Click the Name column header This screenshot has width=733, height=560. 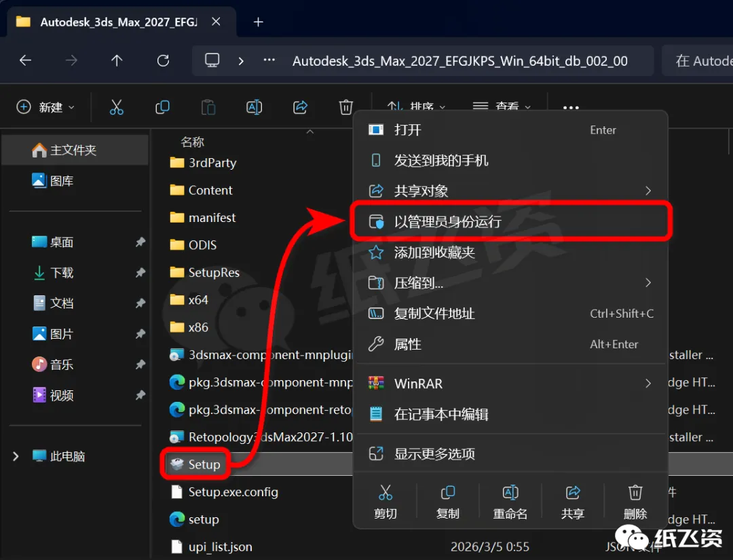tap(192, 142)
